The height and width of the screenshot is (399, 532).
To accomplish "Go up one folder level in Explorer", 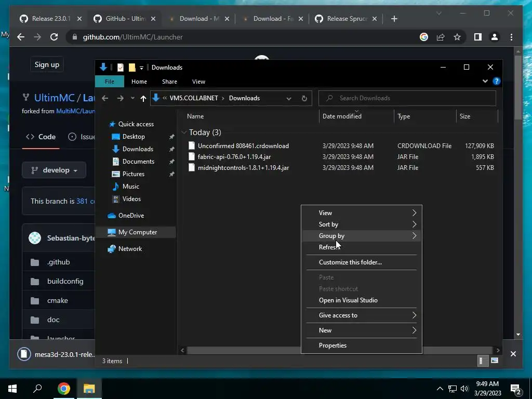I will click(x=143, y=98).
